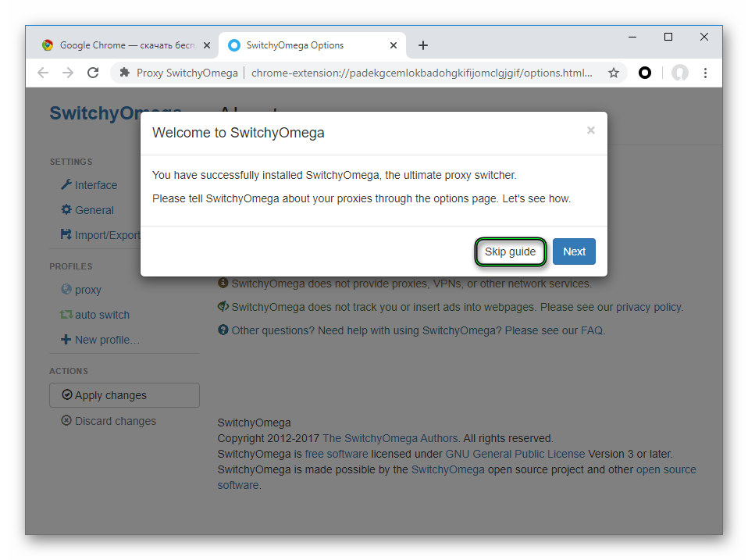Click the Apply changes button
The width and height of the screenshot is (748, 560).
(124, 395)
